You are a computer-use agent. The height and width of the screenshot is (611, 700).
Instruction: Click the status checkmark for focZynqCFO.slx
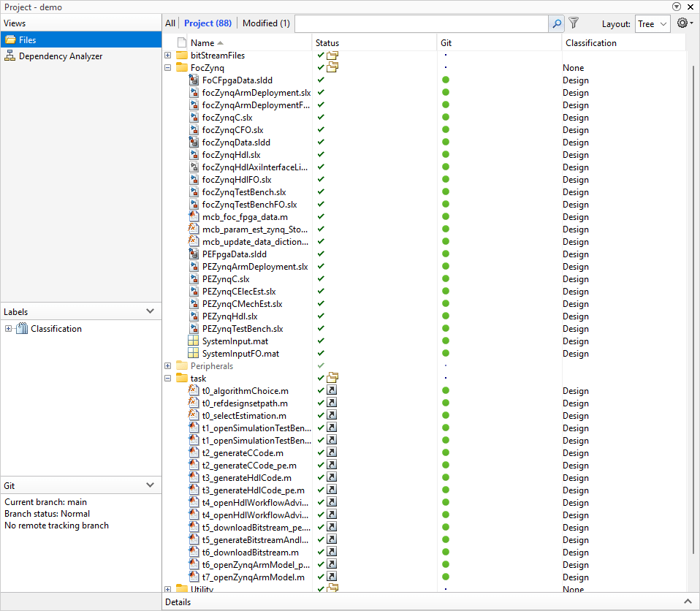[321, 129]
